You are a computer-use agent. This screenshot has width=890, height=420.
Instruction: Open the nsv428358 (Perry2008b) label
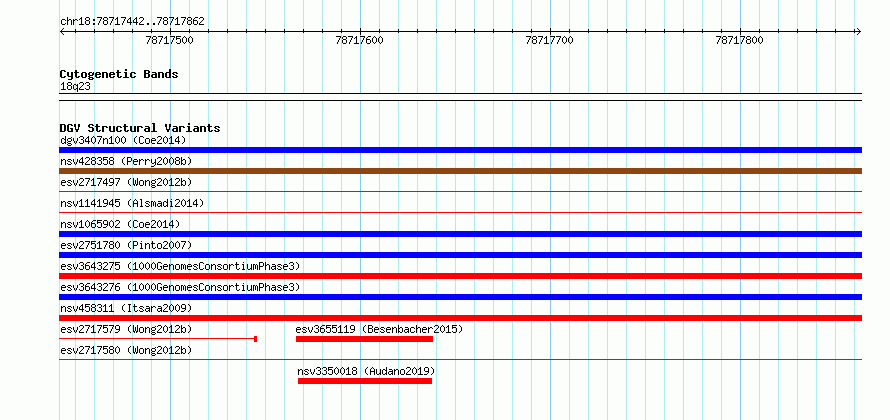tap(126, 161)
